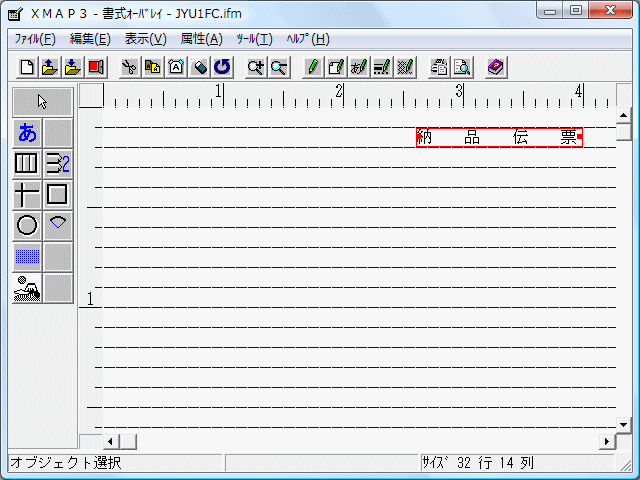Click the open folder up-arrow icon
The height and width of the screenshot is (480, 640).
click(x=50, y=67)
